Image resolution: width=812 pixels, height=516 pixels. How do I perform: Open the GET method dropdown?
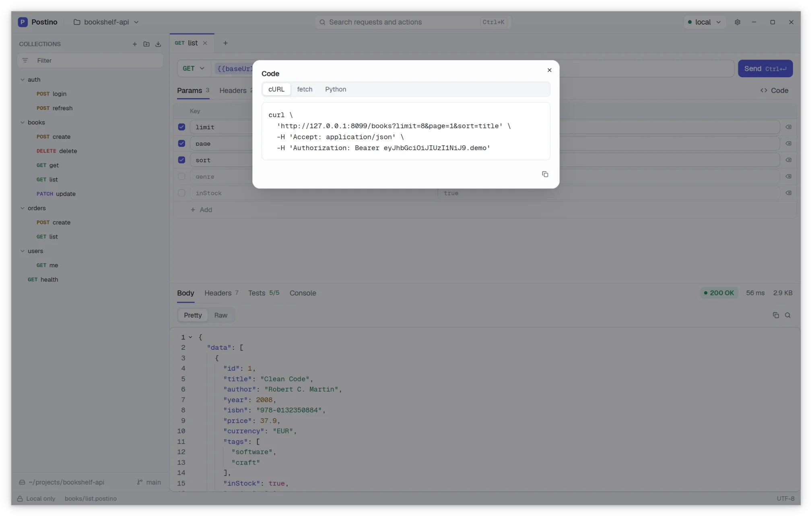(x=194, y=68)
